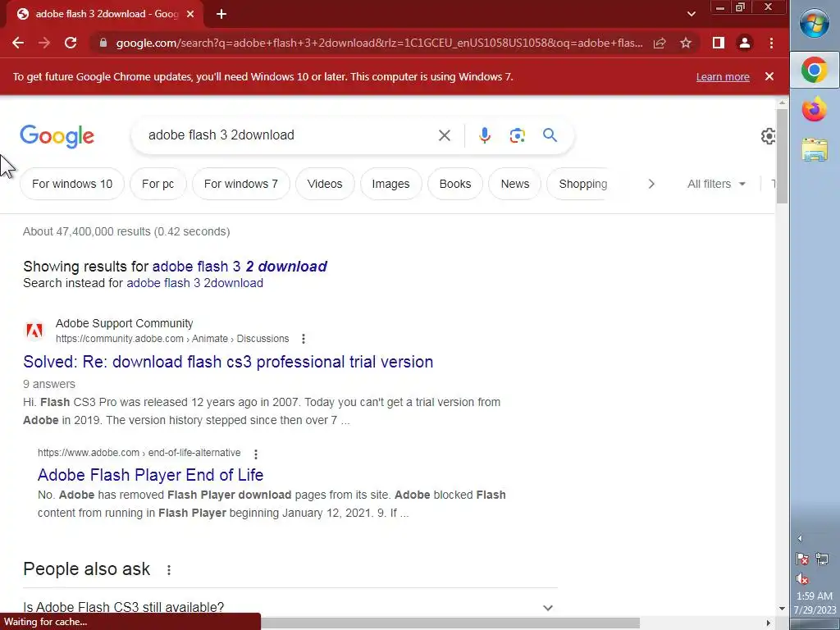The image size is (840, 630).
Task: Launch Firefox from the taskbar
Action: click(x=815, y=111)
